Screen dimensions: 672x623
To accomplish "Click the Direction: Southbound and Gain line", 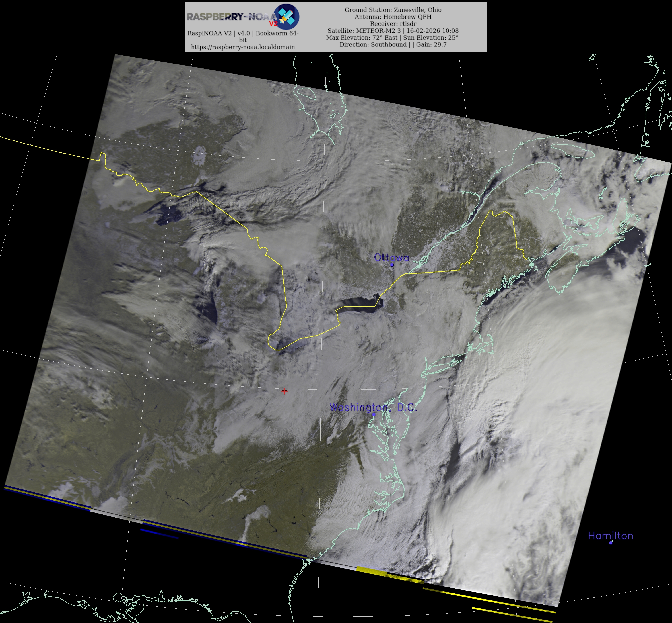I will tap(393, 44).
